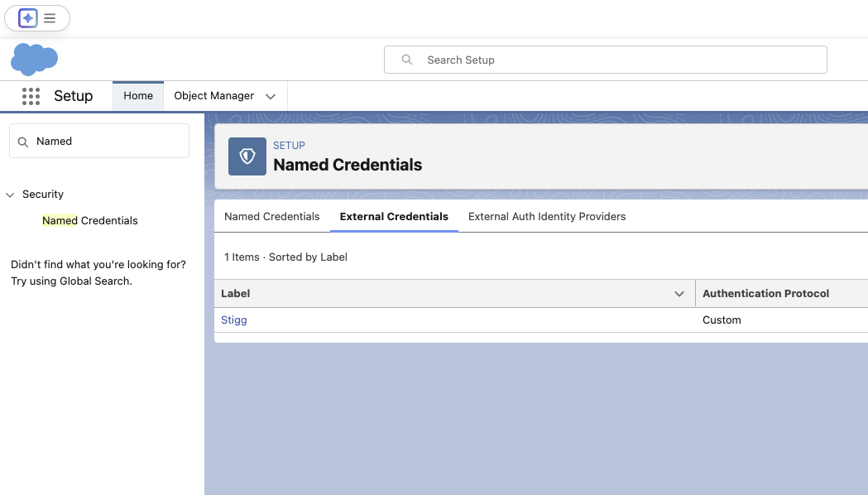Open the Object Manager tab
The width and height of the screenshot is (868, 495).
click(213, 96)
